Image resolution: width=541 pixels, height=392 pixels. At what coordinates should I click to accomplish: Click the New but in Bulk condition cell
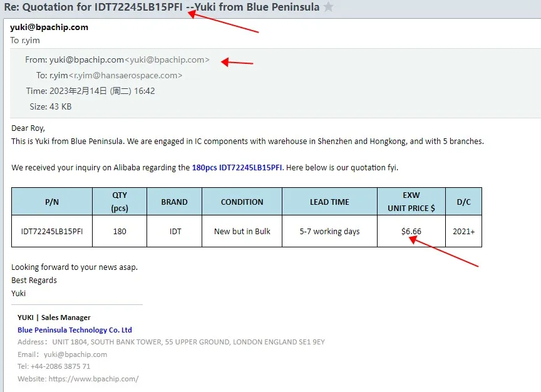tap(241, 230)
